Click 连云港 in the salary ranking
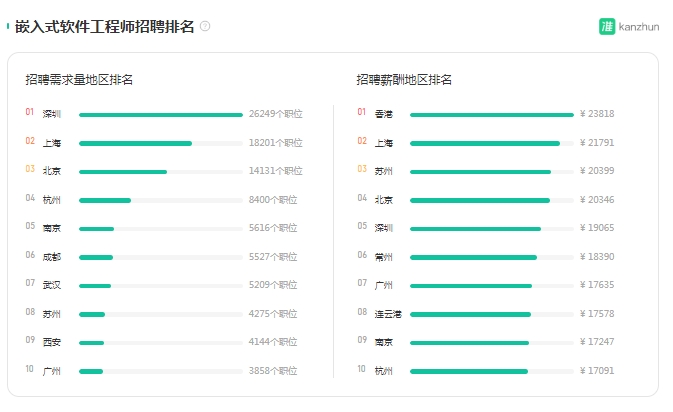Viewport: 673px width, 412px height. pos(388,314)
